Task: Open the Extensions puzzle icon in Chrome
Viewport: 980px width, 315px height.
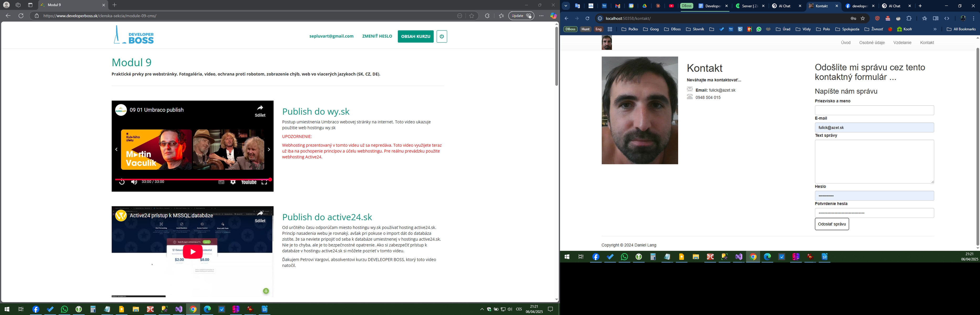Action: [909, 19]
